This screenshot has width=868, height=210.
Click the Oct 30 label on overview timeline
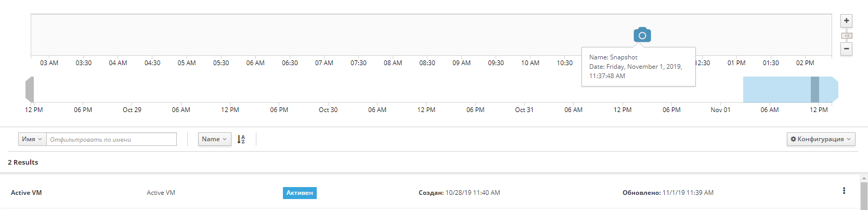click(328, 110)
